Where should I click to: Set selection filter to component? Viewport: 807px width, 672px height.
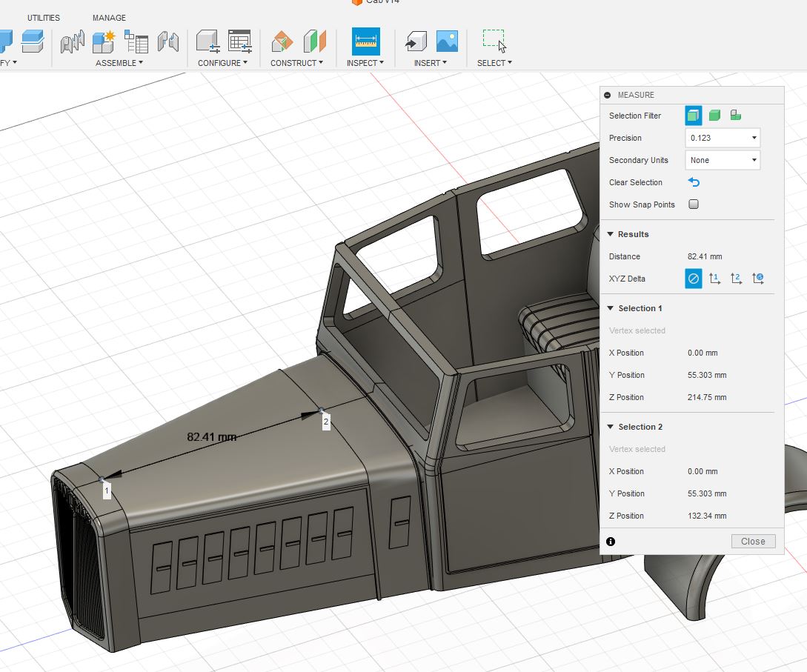(x=735, y=116)
